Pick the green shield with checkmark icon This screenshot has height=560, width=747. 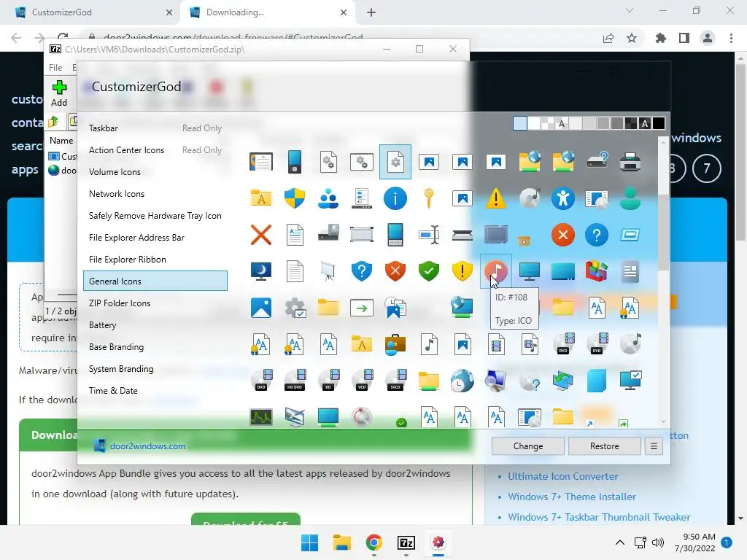tap(429, 271)
